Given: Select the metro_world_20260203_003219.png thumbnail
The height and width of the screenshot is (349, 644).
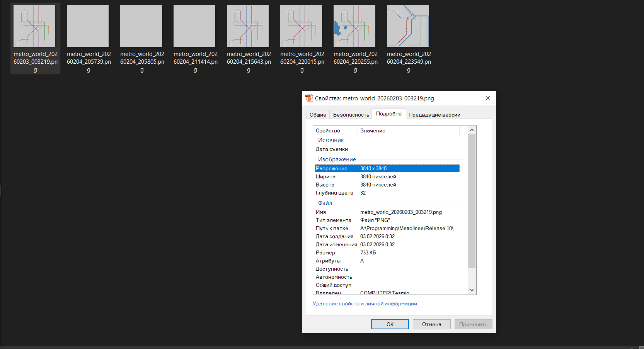Looking at the screenshot, I should 34,26.
